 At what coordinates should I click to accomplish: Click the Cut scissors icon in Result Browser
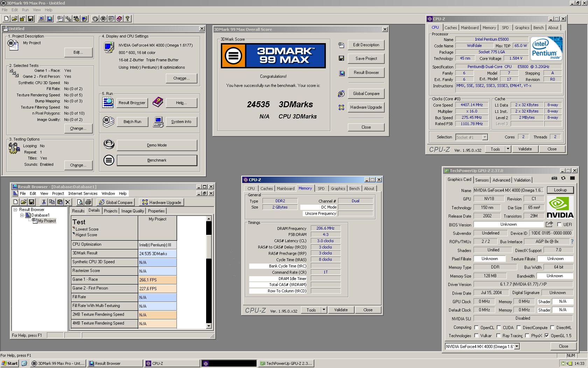pos(44,202)
